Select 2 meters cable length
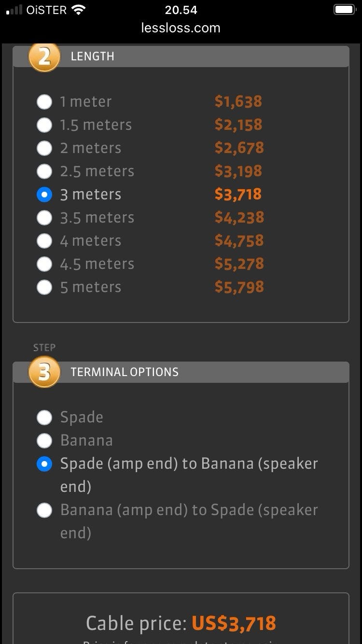This screenshot has height=644, width=362. point(44,148)
